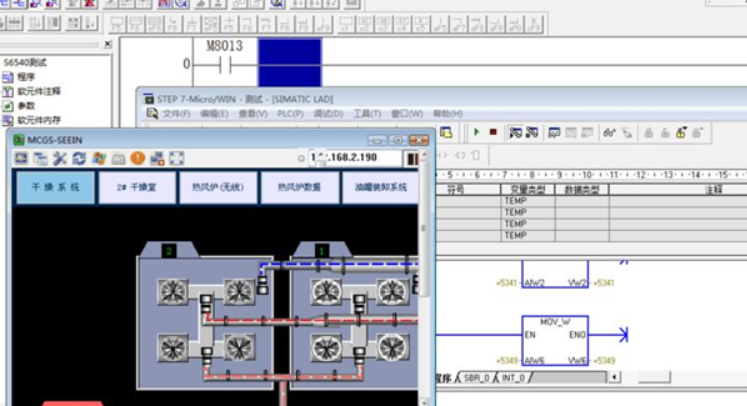The height and width of the screenshot is (406, 747).
Task: Close the left project tree panel
Action: pos(108,44)
